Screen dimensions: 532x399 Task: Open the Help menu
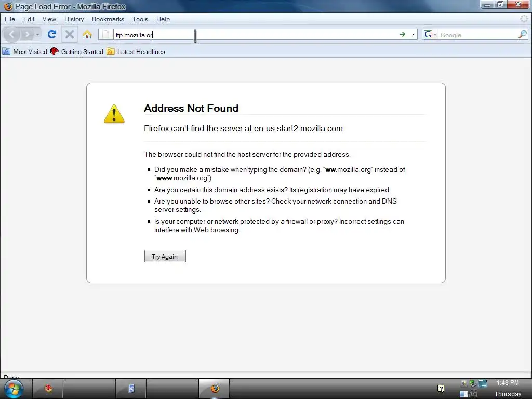(x=163, y=19)
